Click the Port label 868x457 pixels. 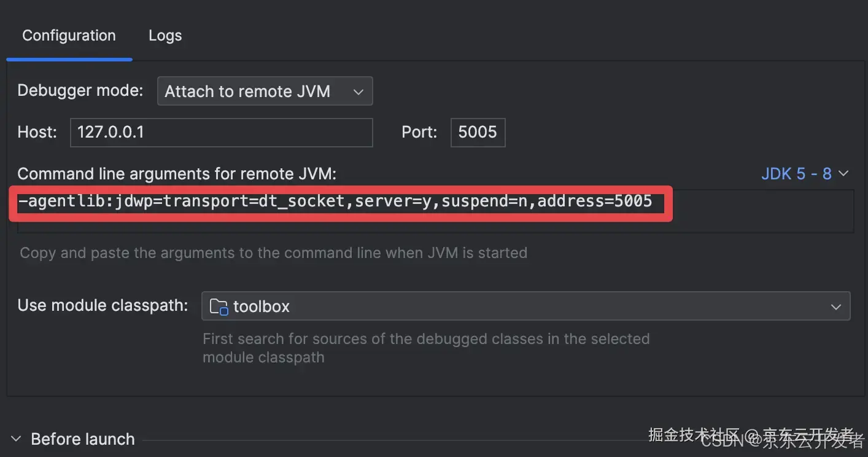coord(419,131)
